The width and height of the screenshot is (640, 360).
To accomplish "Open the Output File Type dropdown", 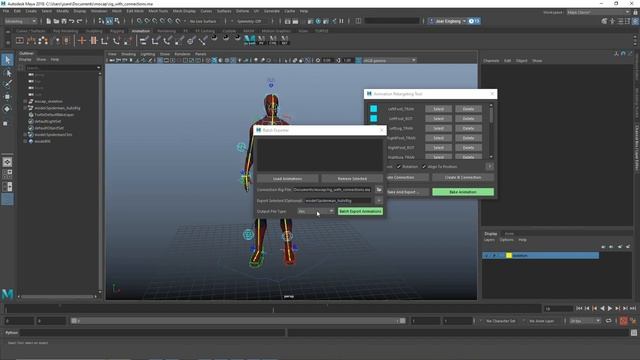I will point(316,211).
